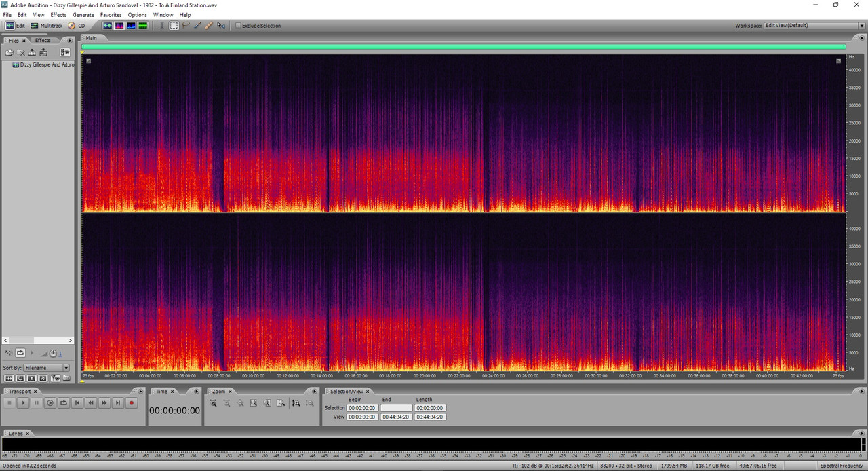The image size is (868, 471).
Task: Open the Window menu
Action: pos(163,15)
